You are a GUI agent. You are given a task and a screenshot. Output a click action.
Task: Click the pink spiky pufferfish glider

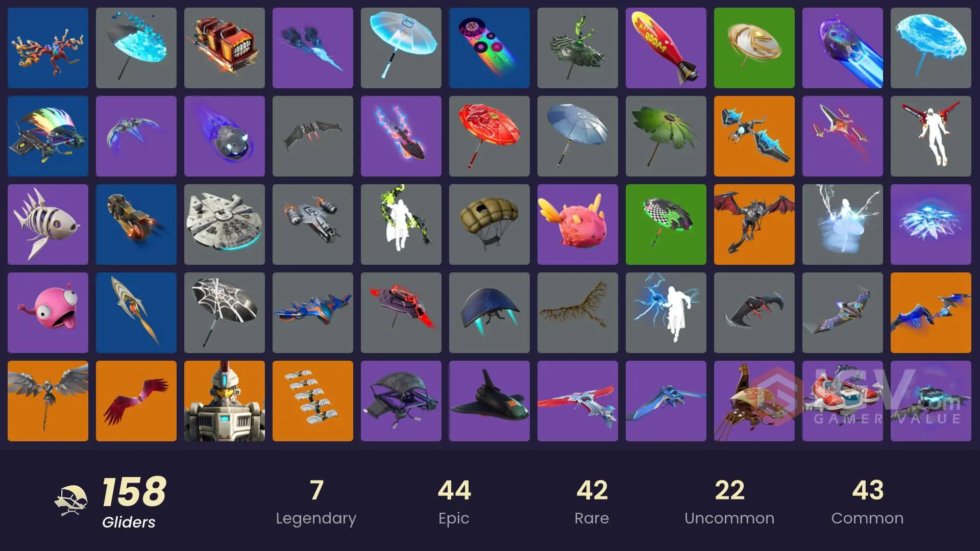[x=578, y=224]
